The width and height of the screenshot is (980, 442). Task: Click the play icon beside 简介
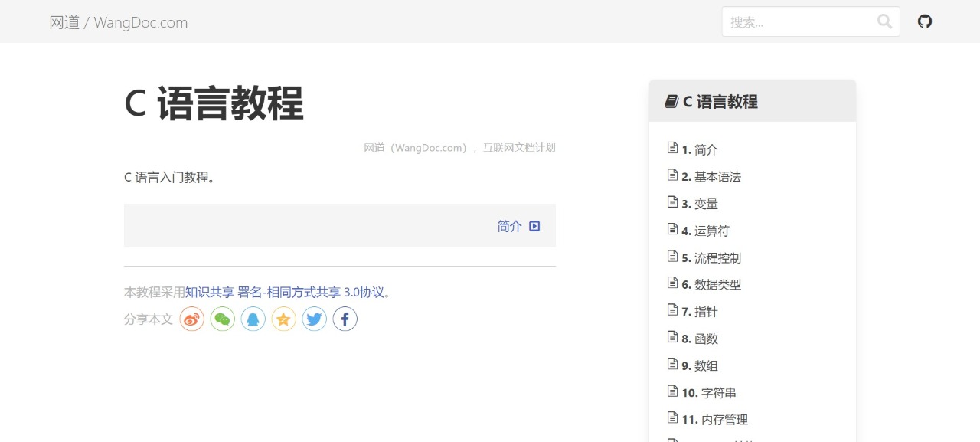534,225
